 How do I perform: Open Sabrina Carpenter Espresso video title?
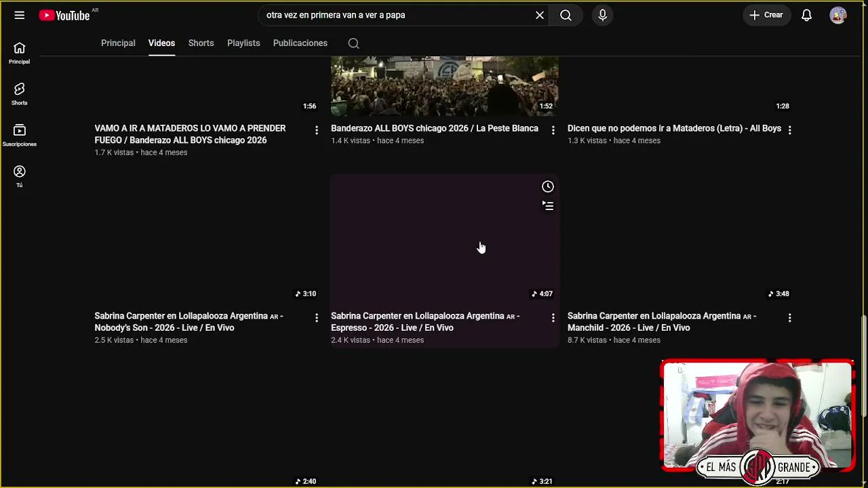(425, 322)
